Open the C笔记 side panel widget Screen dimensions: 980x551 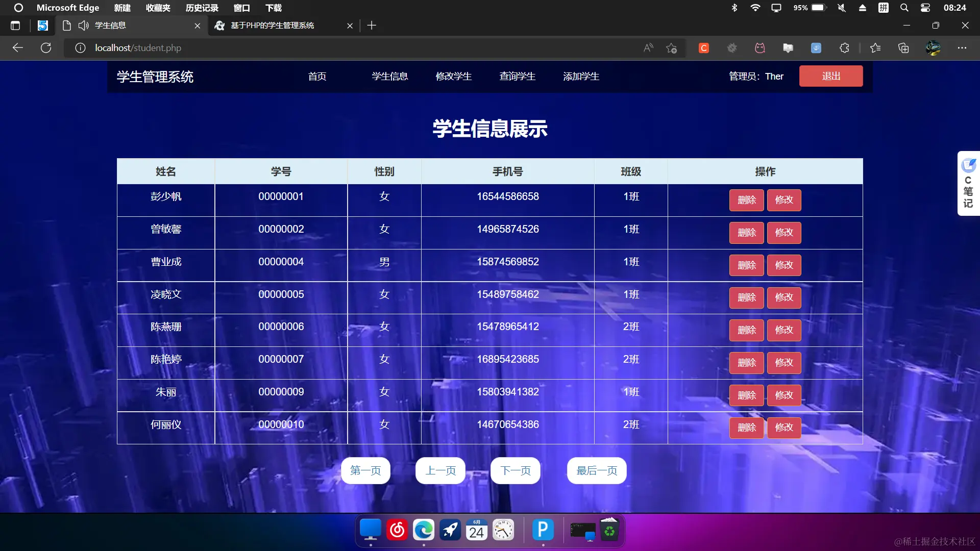(x=968, y=184)
